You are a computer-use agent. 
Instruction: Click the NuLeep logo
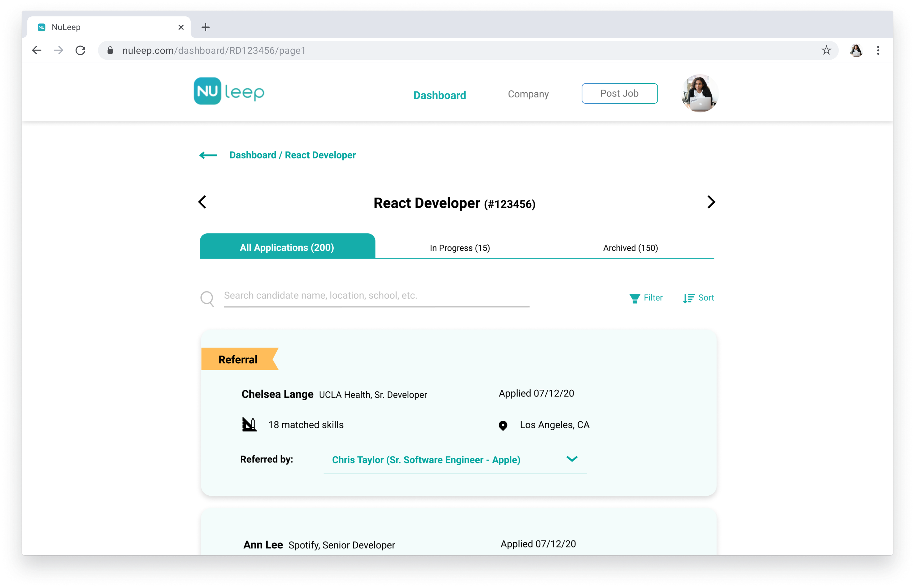coord(229,91)
